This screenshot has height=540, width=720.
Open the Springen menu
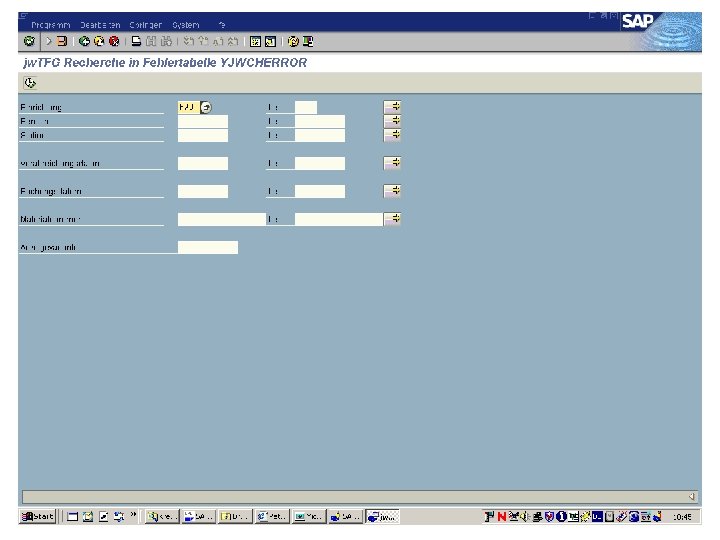[x=146, y=25]
